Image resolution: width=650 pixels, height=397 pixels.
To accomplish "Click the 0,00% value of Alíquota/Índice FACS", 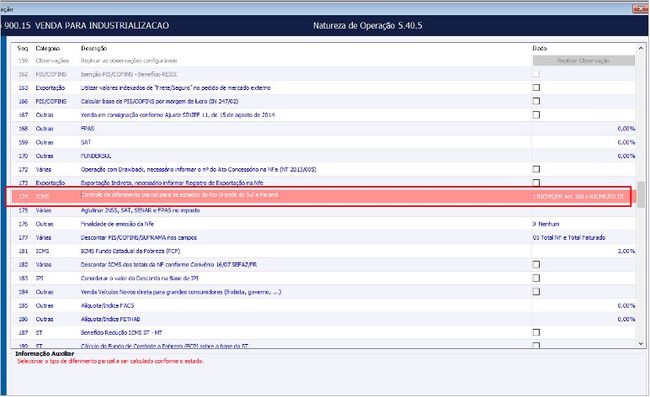I will coord(626,305).
